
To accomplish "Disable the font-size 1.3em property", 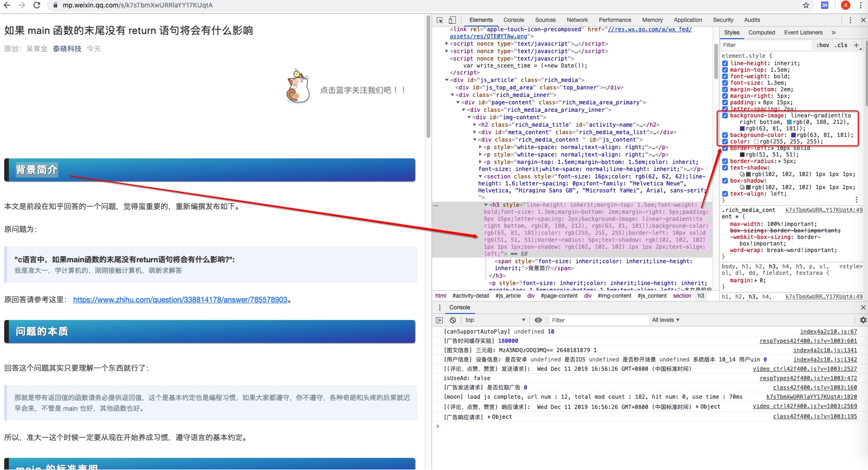I will (725, 83).
